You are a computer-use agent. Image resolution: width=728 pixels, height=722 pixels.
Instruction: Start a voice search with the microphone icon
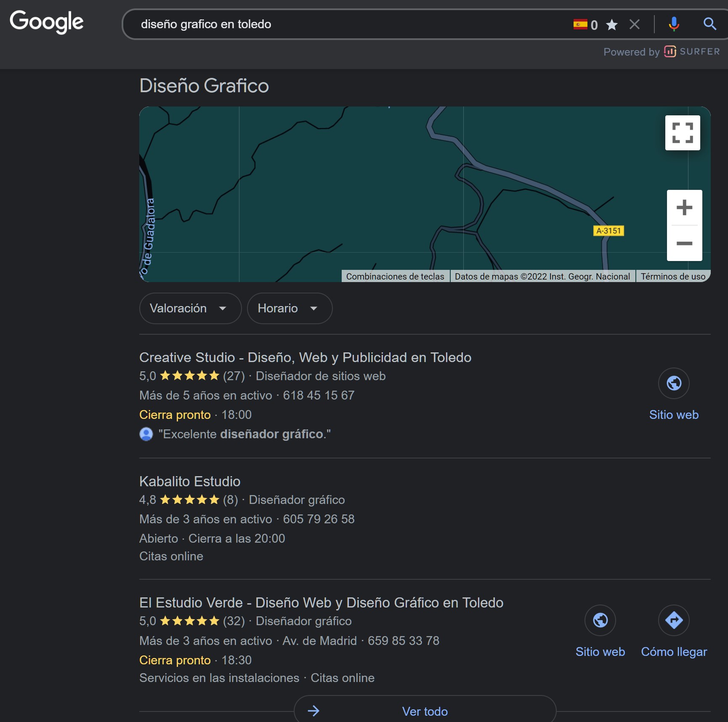tap(674, 24)
